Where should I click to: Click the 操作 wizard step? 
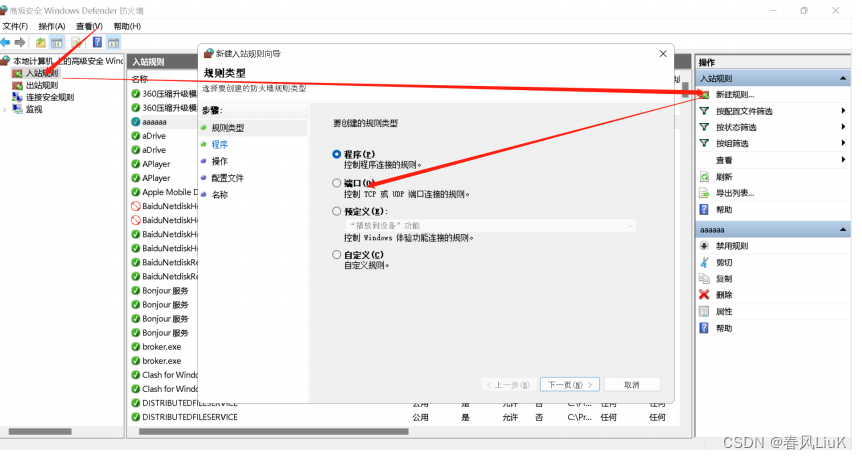(x=219, y=161)
